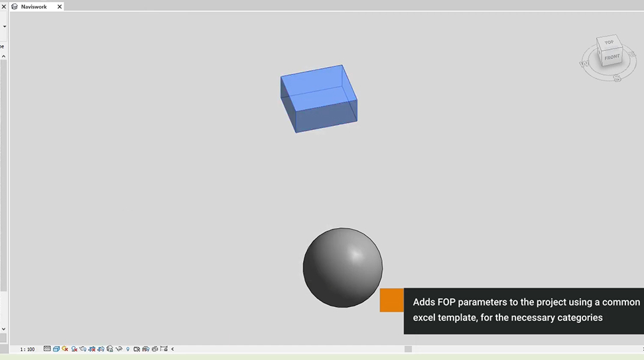
Task: Close the Naviswork view tab
Action: click(x=60, y=7)
